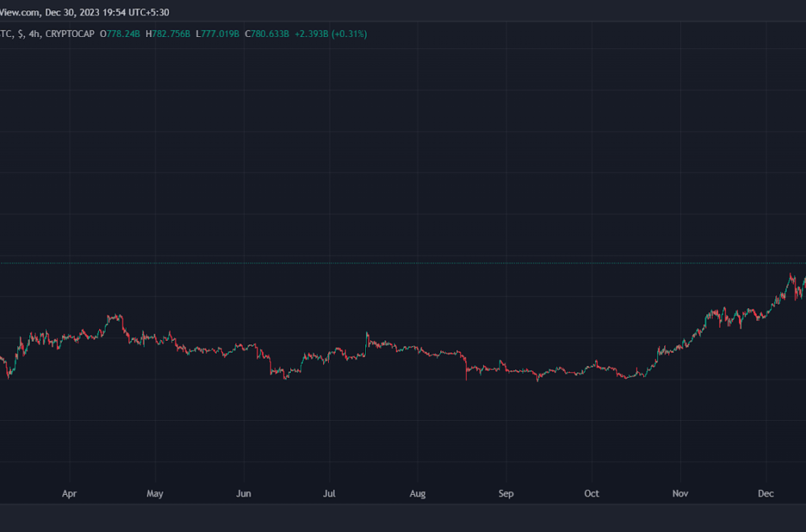Click the Jul label on time axis
806x532 pixels.
pyautogui.click(x=329, y=493)
